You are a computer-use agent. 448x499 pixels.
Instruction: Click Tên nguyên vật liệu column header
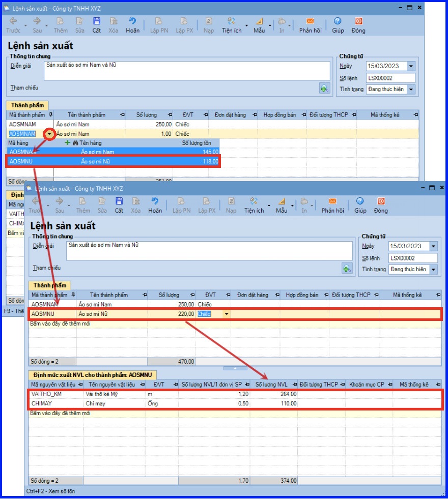[x=111, y=385]
